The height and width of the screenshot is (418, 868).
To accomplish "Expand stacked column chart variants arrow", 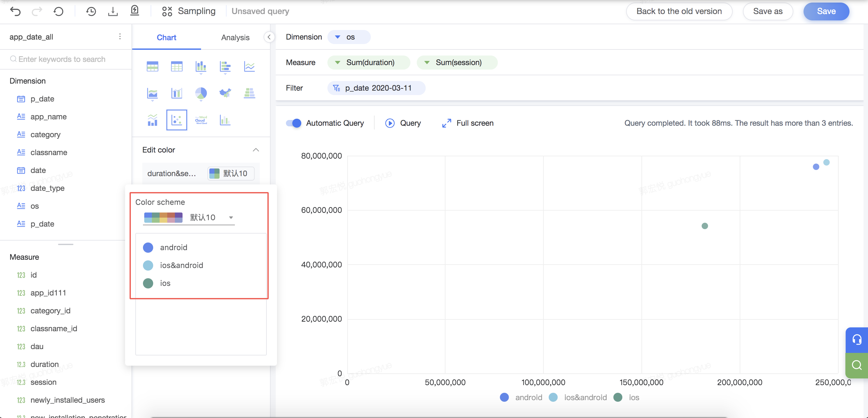I will pyautogui.click(x=201, y=73).
